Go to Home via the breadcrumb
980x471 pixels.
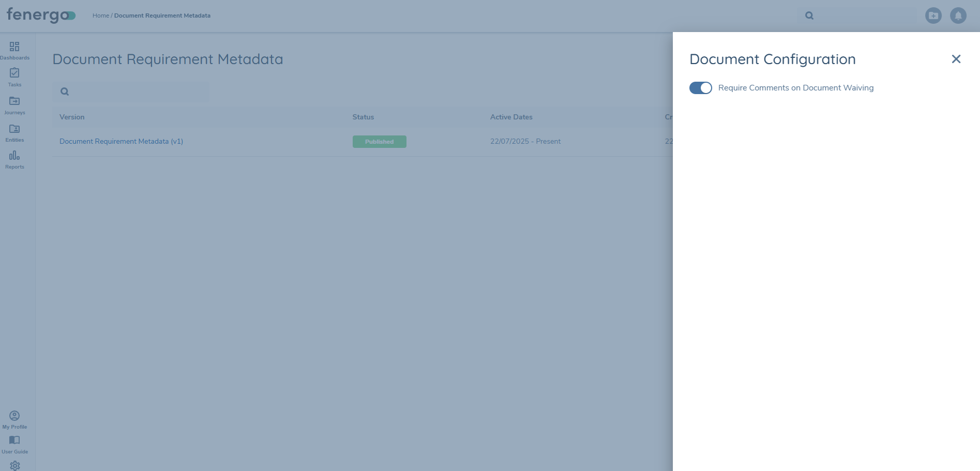pos(100,16)
